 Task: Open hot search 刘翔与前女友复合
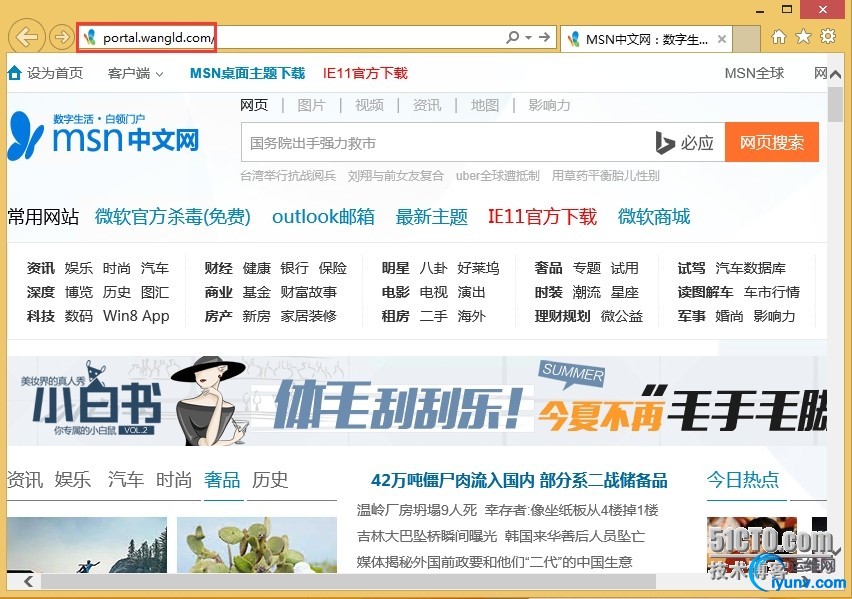[x=396, y=176]
